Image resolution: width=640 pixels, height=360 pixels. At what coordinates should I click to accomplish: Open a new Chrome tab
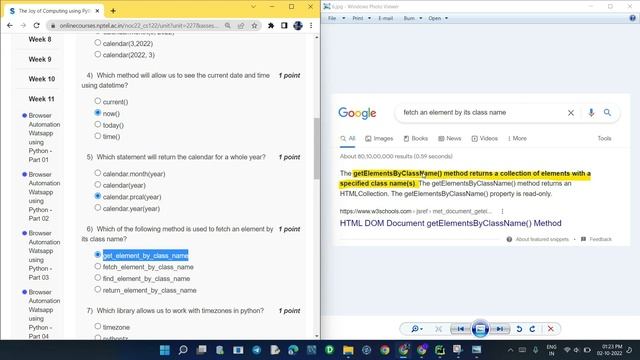point(113,11)
